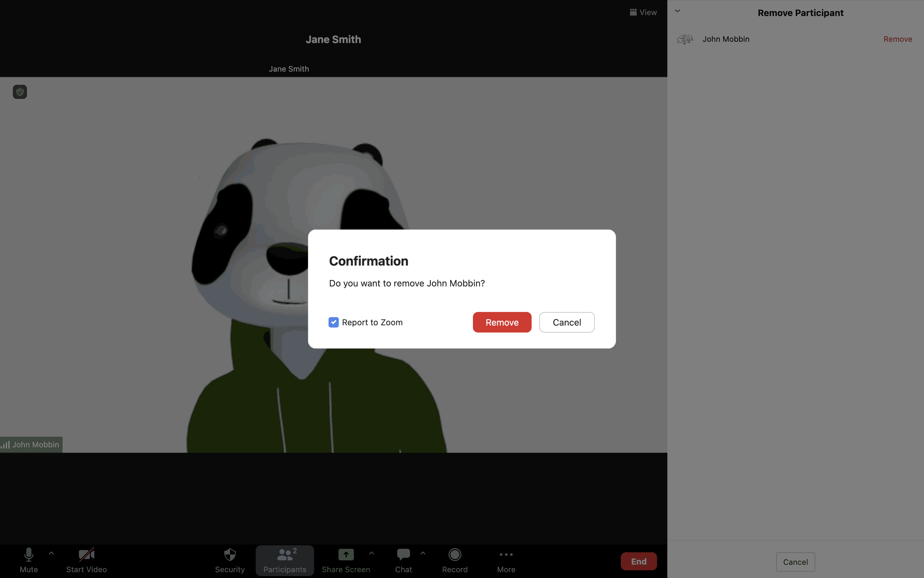The height and width of the screenshot is (578, 924).
Task: Confirm removal with red Remove button
Action: click(502, 322)
